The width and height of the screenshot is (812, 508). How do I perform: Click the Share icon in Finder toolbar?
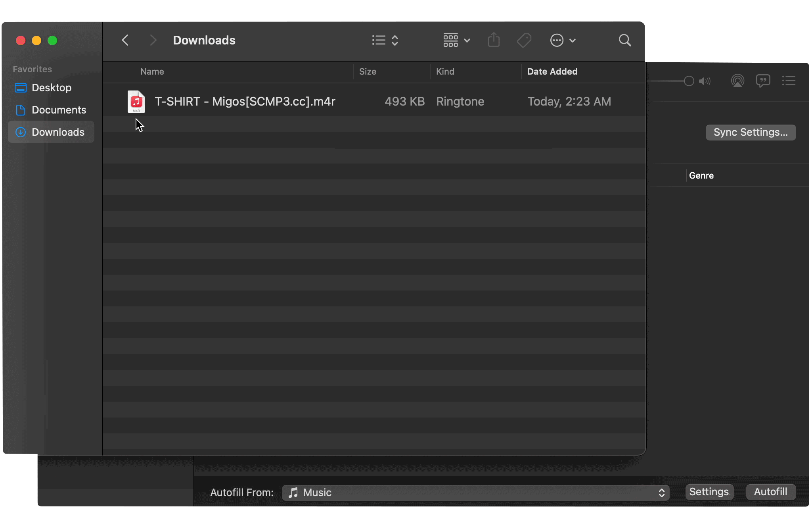pyautogui.click(x=494, y=40)
